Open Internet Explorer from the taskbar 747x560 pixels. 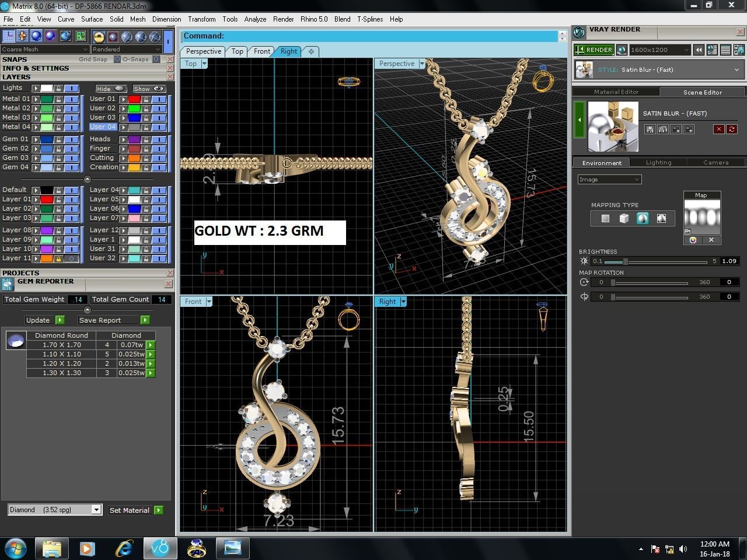point(123,548)
